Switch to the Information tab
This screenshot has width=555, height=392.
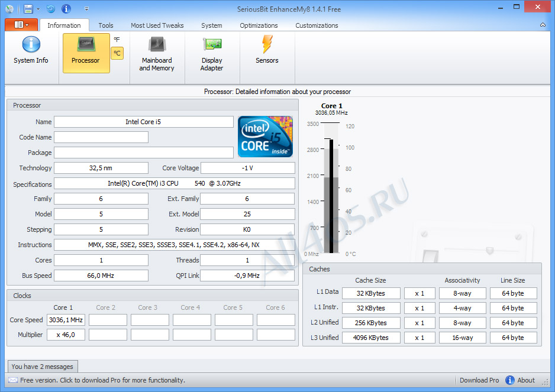click(x=64, y=25)
